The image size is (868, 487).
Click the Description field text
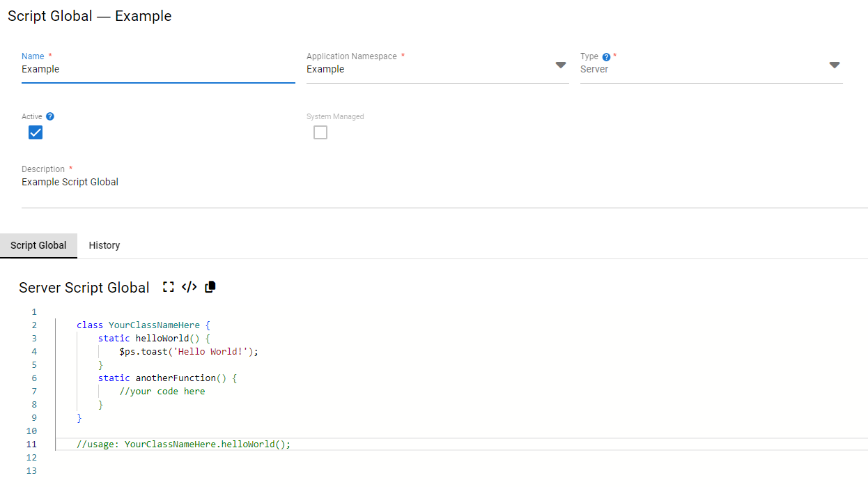point(70,182)
